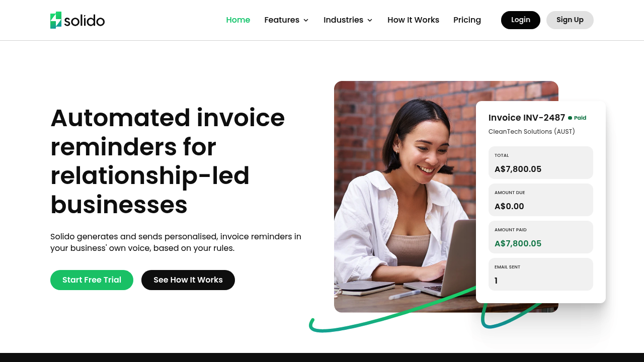Open the How It Works nav link
This screenshot has width=644, height=362.
(x=413, y=20)
